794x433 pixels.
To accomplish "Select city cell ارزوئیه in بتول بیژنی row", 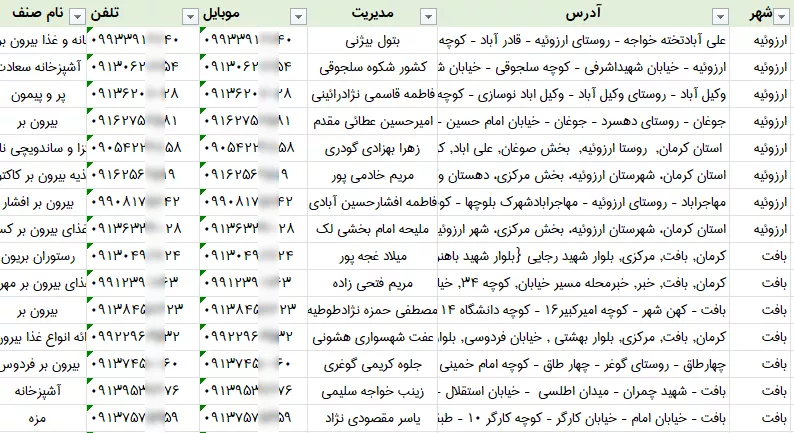I will tap(762, 40).
